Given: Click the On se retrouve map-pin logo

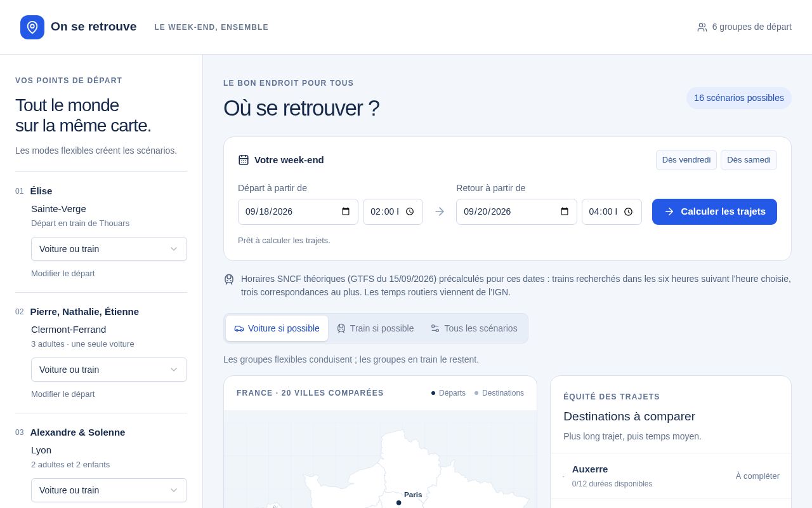Looking at the screenshot, I should (x=32, y=27).
